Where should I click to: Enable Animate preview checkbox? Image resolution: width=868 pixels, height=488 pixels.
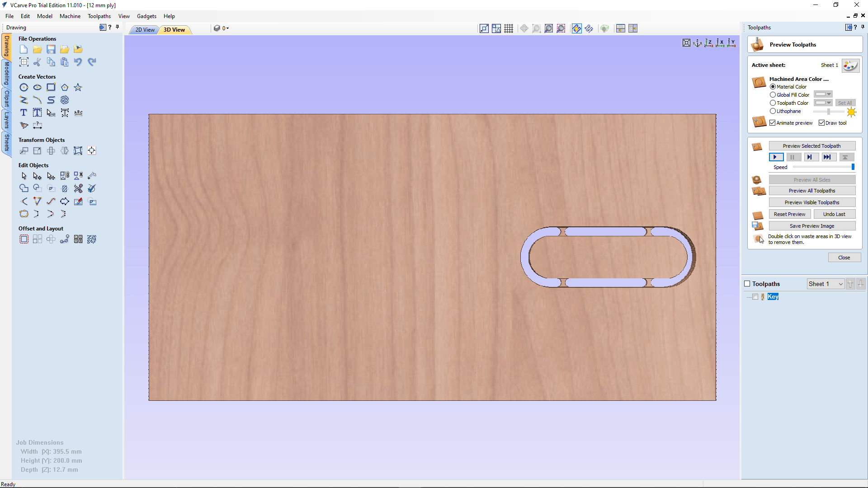click(x=773, y=123)
